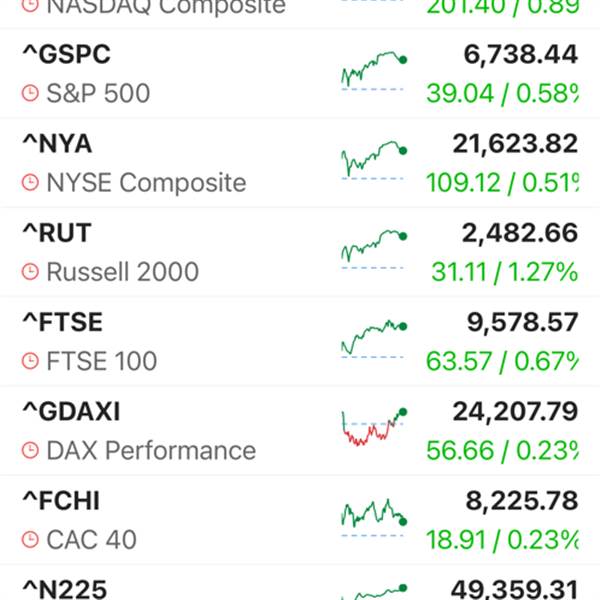Screen dimensions: 600x600
Task: Open the ^FTSE sparkline chart
Action: (372, 338)
